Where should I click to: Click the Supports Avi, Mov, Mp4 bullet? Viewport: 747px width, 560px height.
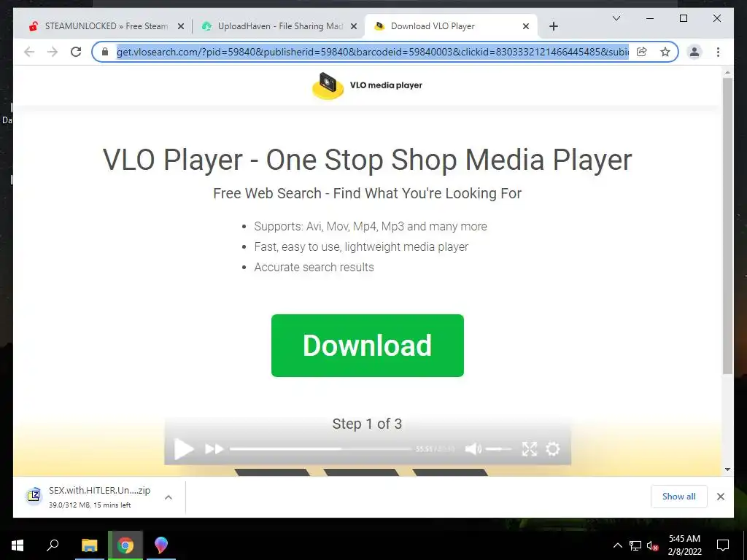(371, 226)
